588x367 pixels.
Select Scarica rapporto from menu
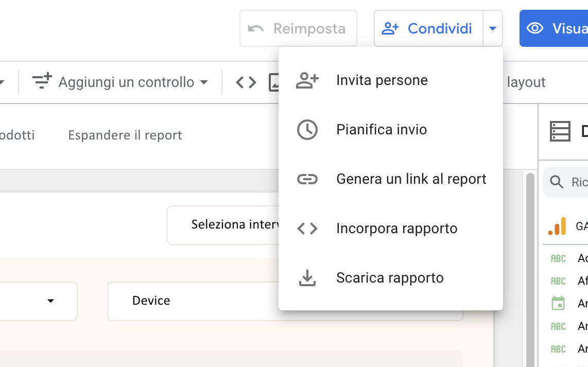coord(391,278)
